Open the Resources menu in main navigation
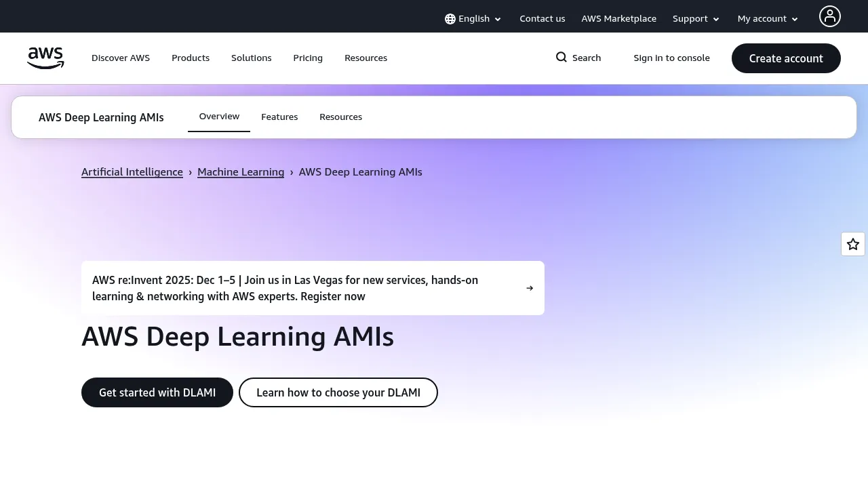The height and width of the screenshot is (488, 868). [366, 58]
